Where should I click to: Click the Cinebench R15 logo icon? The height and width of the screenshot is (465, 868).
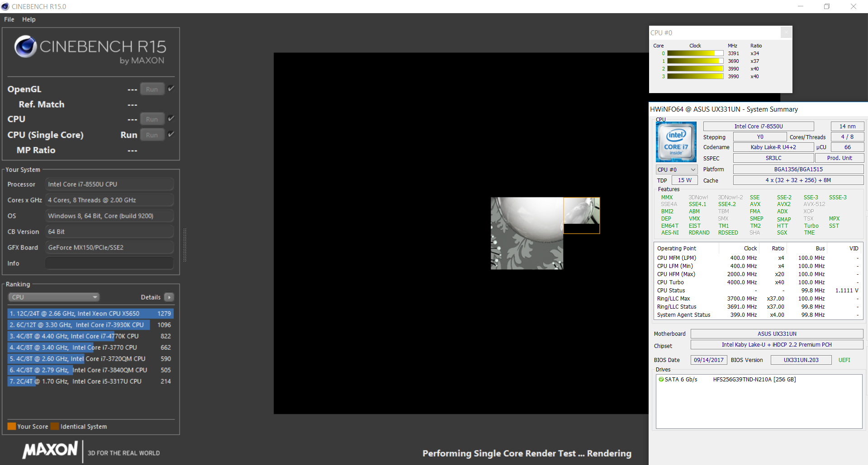25,46
